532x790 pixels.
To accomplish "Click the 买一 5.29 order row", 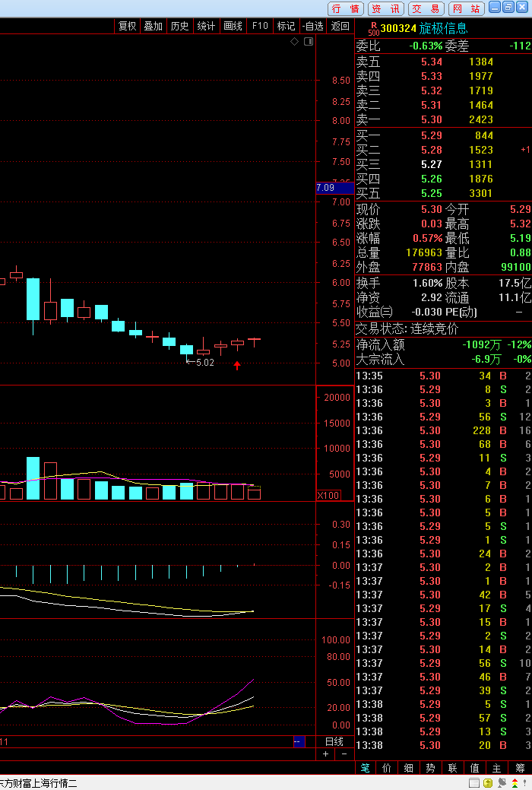I will tap(443, 135).
